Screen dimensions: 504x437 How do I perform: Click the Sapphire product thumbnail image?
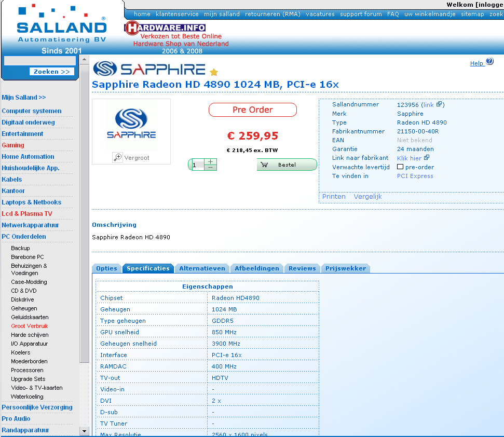tap(131, 124)
